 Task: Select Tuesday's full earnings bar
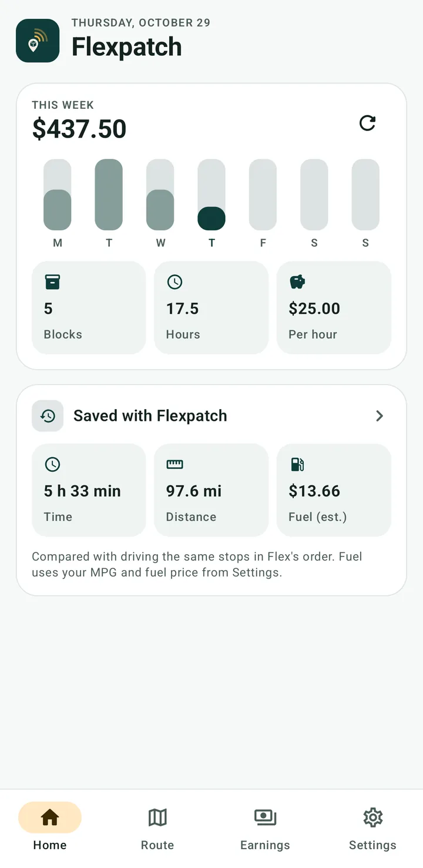pyautogui.click(x=109, y=195)
